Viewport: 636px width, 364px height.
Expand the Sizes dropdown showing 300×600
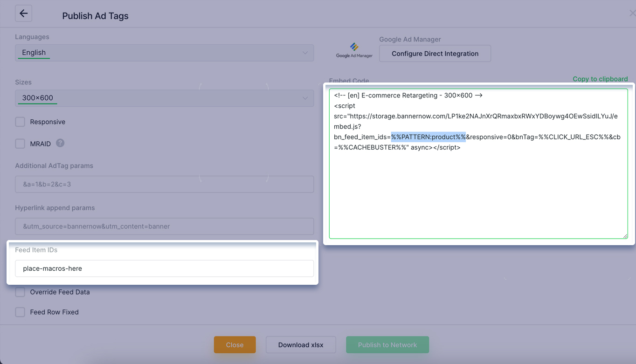click(x=164, y=98)
